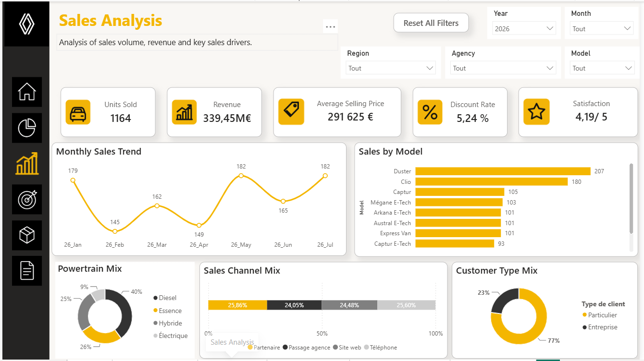Open the Agency slicer dropdown

tap(503, 68)
